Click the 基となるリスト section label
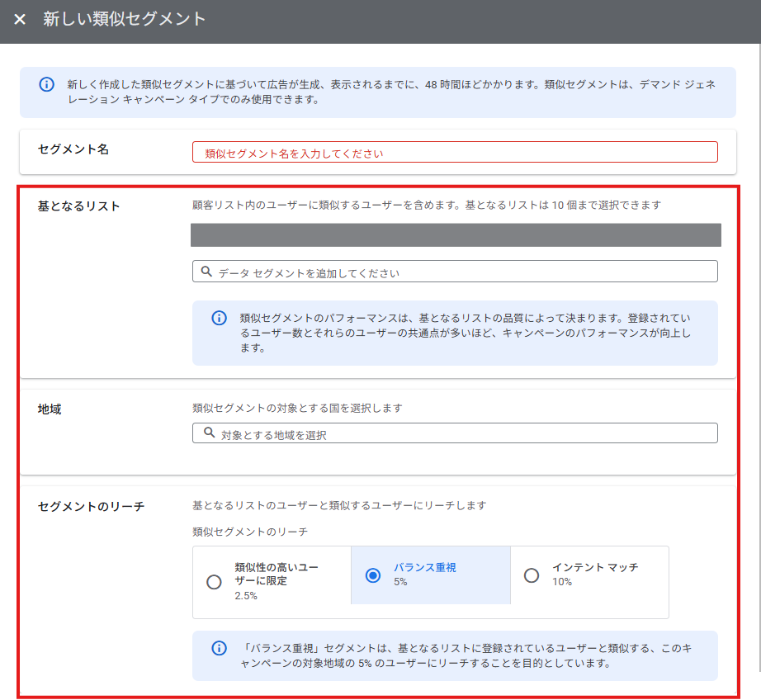This screenshot has height=700, width=761. coord(79,206)
